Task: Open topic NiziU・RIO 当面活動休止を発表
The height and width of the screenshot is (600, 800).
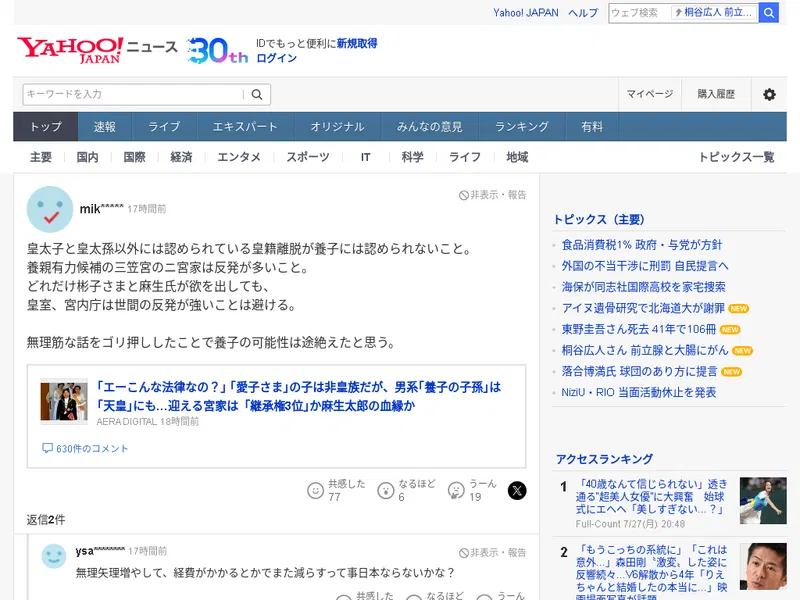Action: click(x=639, y=392)
